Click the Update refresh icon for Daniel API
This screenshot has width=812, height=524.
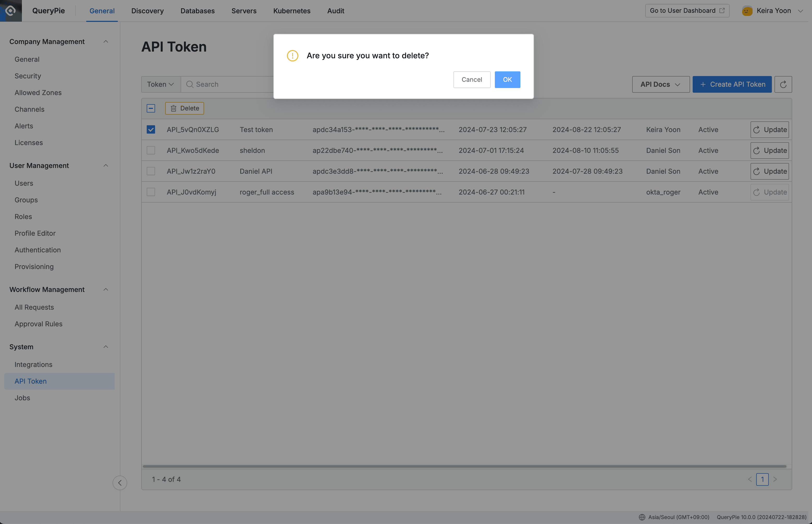[x=756, y=171]
